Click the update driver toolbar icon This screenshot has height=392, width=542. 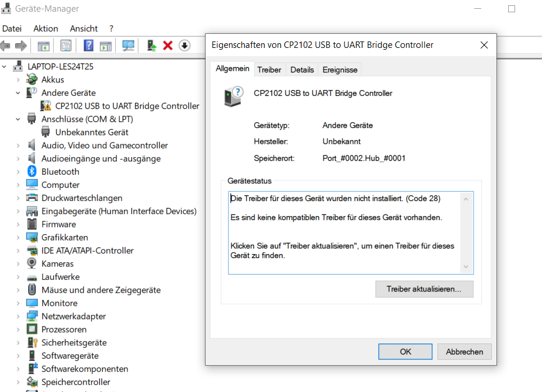pyautogui.click(x=151, y=46)
